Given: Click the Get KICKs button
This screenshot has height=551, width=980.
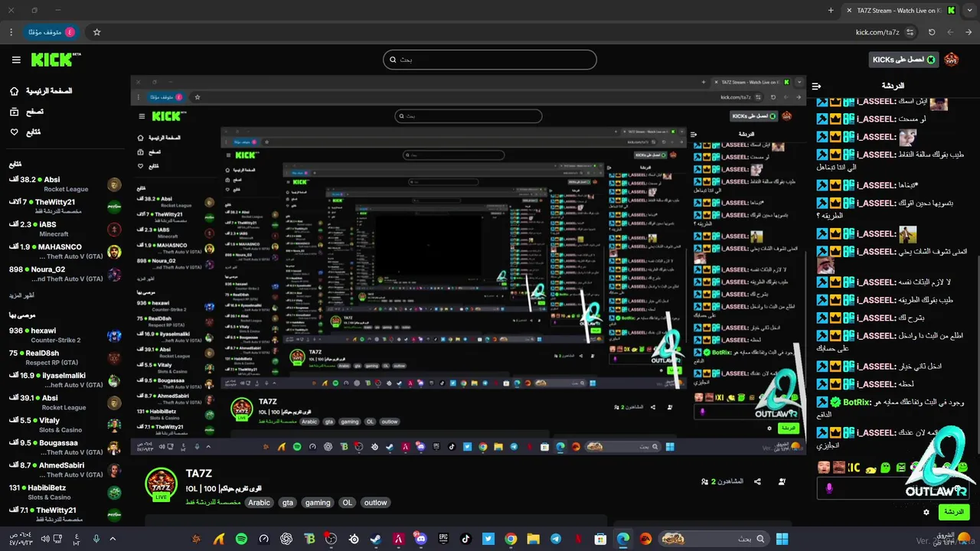Looking at the screenshot, I should pos(904,60).
